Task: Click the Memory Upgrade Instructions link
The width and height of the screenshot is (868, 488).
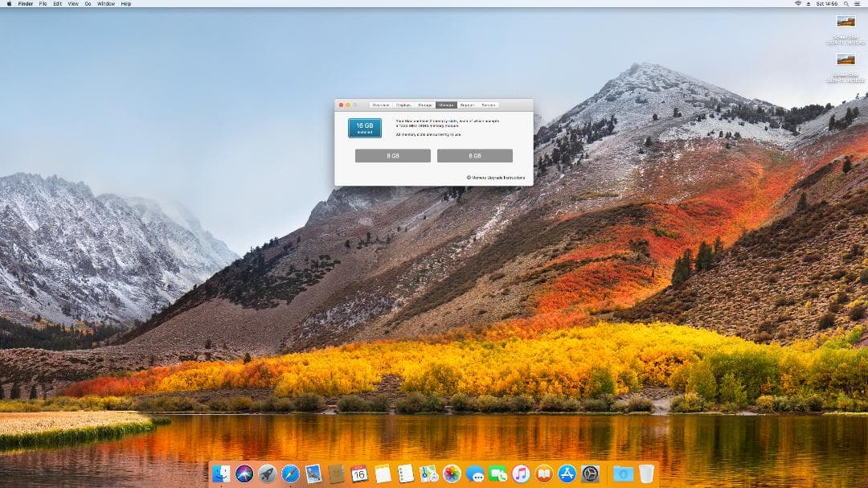Action: point(497,177)
